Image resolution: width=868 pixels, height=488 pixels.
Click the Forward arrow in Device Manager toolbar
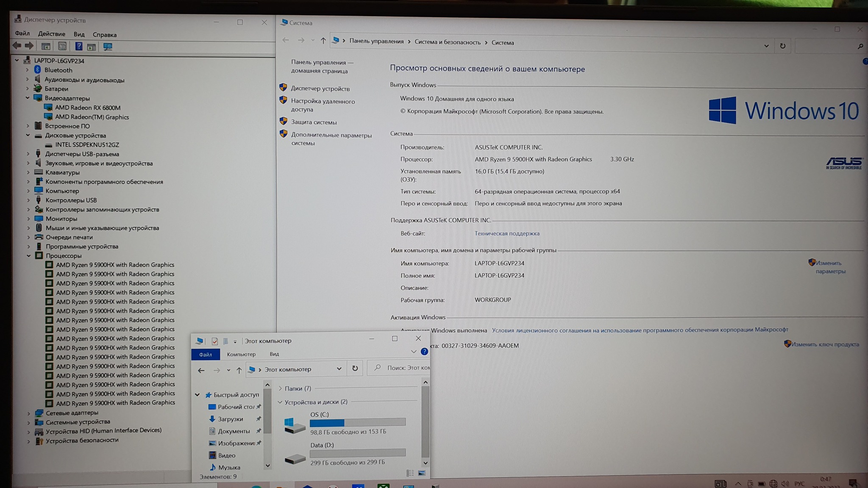click(29, 46)
